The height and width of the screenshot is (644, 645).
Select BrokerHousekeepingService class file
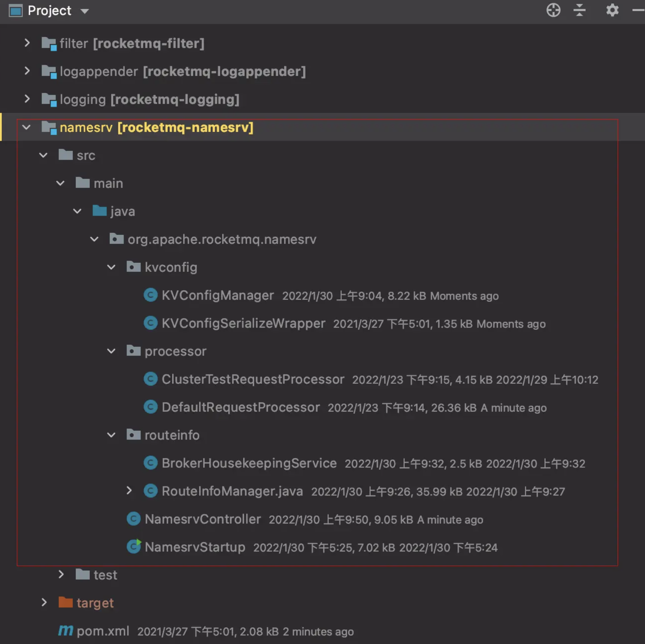(x=249, y=463)
